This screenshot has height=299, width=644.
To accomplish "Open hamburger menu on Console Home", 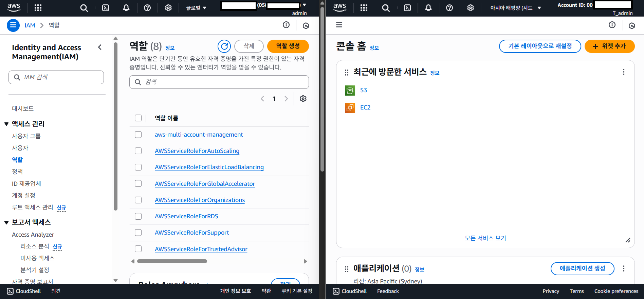I will pyautogui.click(x=339, y=25).
